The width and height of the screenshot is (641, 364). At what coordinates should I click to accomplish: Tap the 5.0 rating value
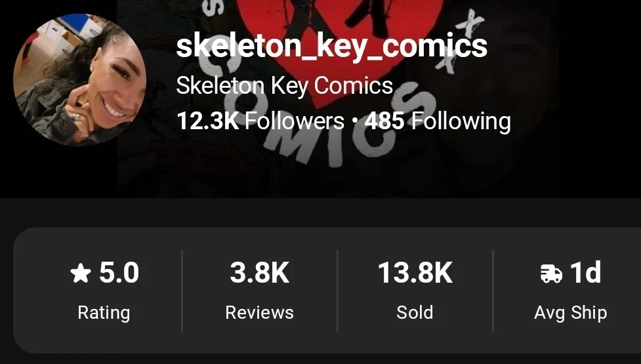[119, 273]
